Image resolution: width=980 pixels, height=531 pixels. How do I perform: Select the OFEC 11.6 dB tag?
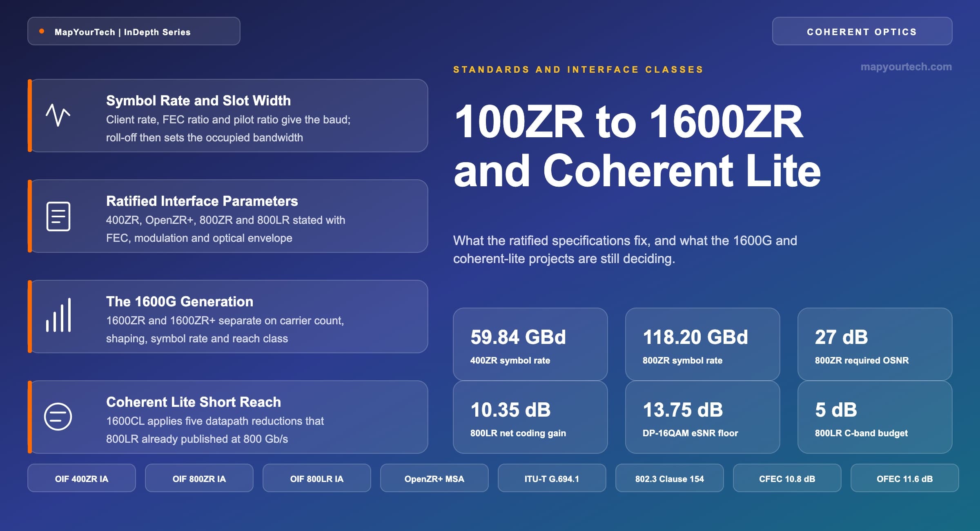pyautogui.click(x=905, y=478)
